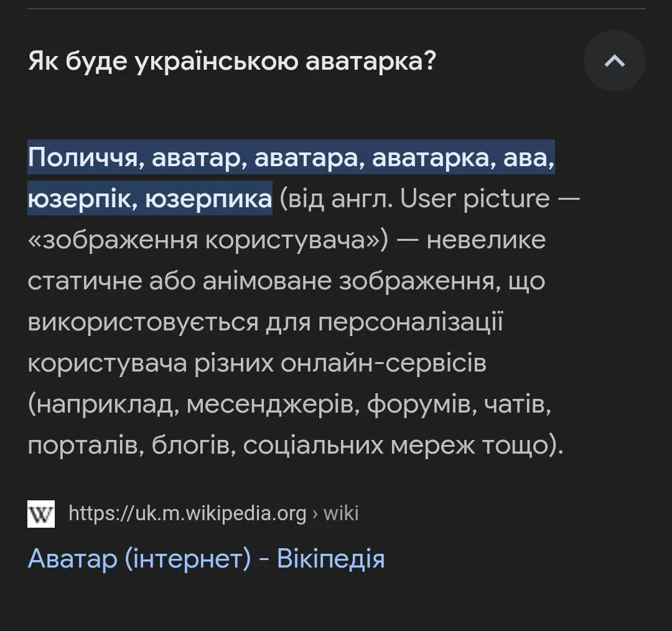Viewport: 672px width, 631px height.
Task: Collapse the answer card via the top-right chevron
Action: [x=615, y=61]
